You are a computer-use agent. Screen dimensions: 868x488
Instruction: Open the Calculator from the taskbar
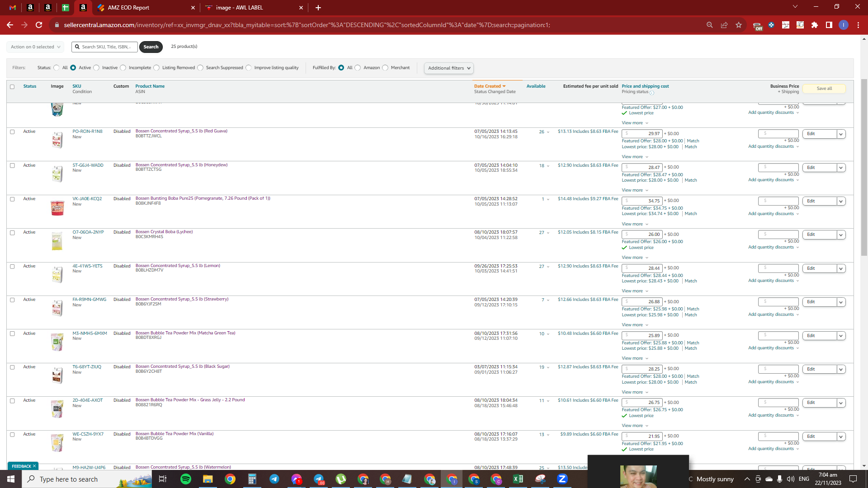(252, 479)
